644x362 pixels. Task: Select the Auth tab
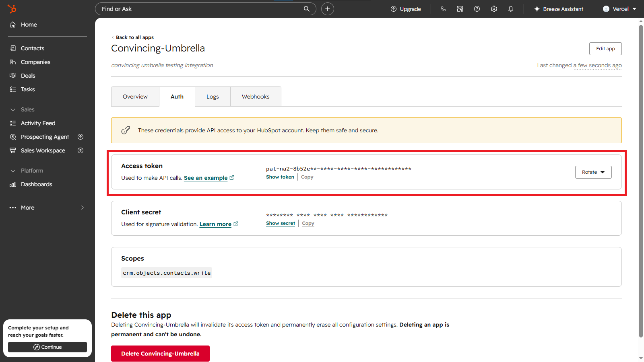pos(177,97)
